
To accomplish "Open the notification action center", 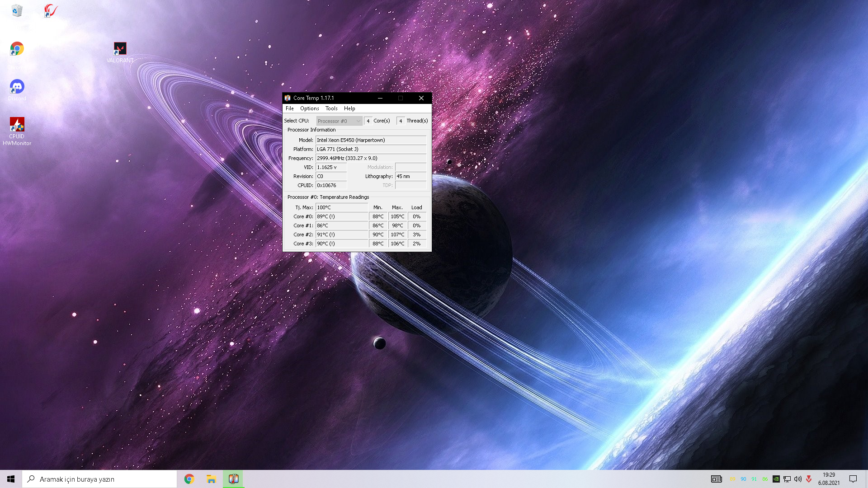I will pos(853,479).
